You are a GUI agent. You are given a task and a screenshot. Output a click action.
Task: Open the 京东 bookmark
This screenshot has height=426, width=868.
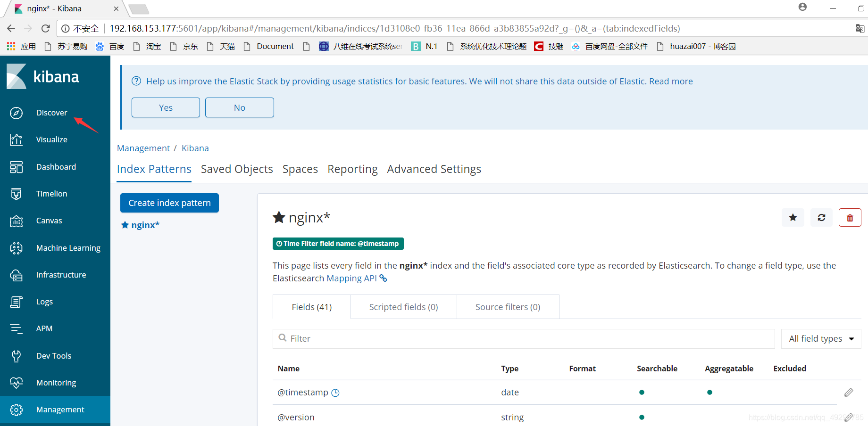[x=184, y=46]
